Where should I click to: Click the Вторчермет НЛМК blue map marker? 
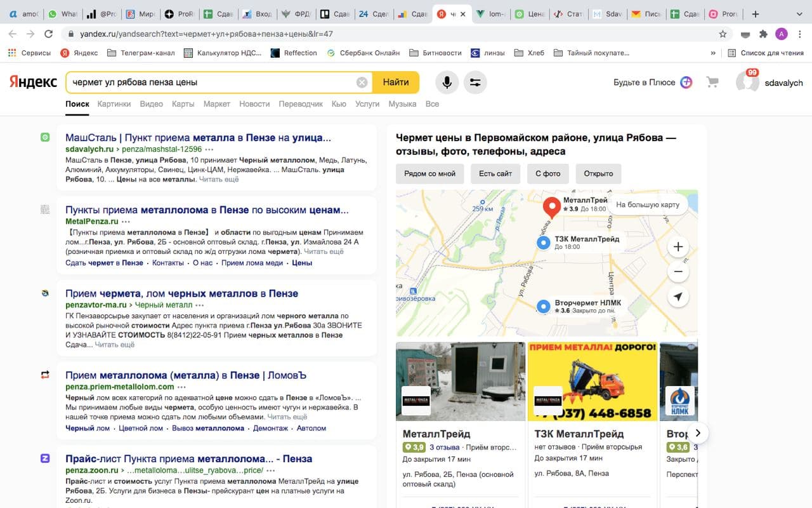point(543,307)
